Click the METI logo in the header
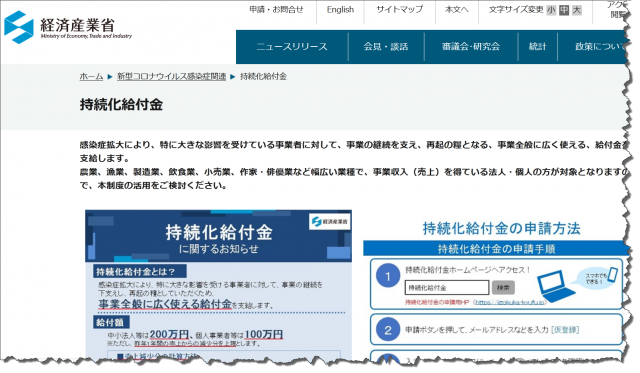The width and height of the screenshot is (640, 373). point(68,27)
